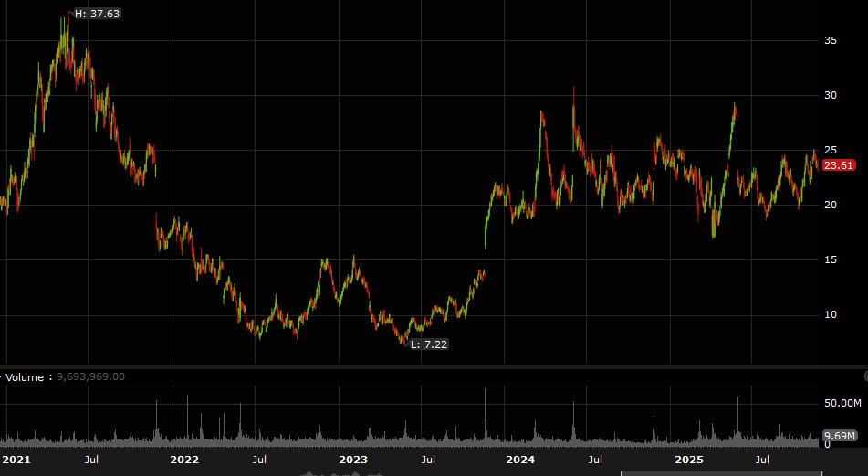Click the H: 37.63 high price label

point(97,14)
